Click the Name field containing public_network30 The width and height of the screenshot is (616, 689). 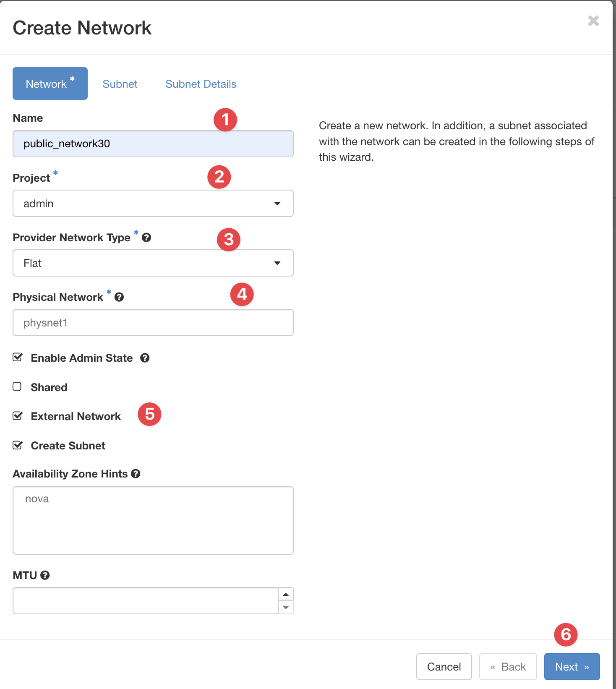coord(153,144)
